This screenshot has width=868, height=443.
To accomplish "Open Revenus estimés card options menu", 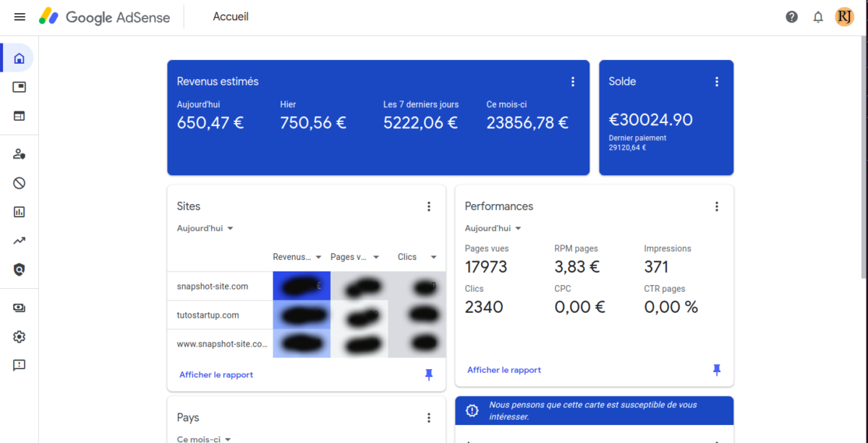I will [573, 82].
